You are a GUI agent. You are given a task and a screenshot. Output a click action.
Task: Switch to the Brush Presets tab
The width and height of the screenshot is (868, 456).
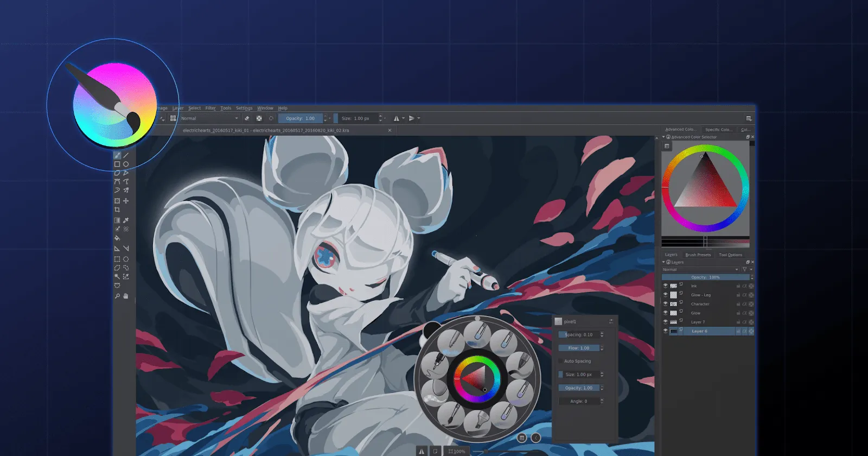coord(698,255)
